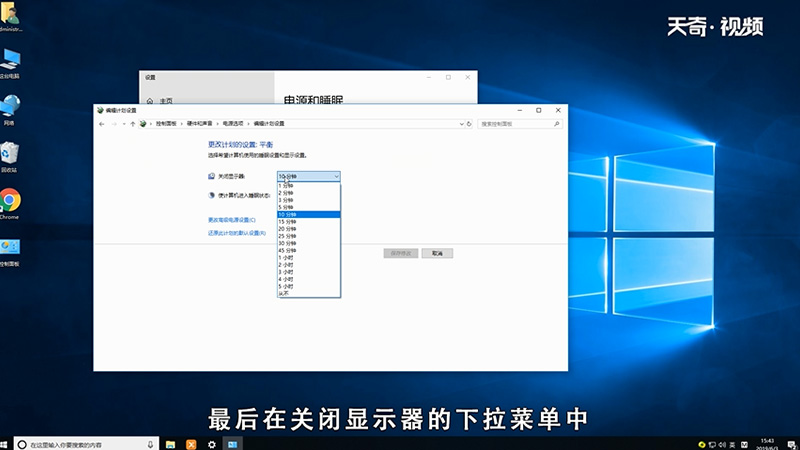Click 更改高级电源设置 link
800x450 pixels.
point(232,220)
